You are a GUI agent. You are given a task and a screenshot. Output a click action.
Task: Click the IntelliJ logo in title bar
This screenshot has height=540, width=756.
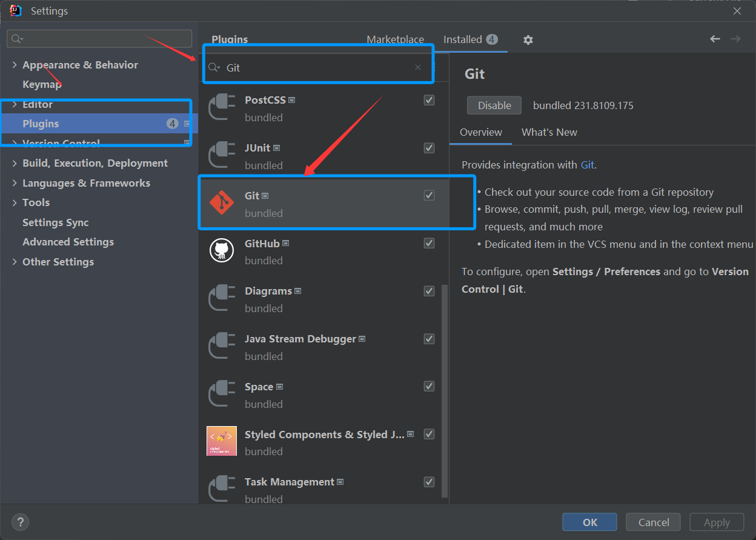pos(16,11)
